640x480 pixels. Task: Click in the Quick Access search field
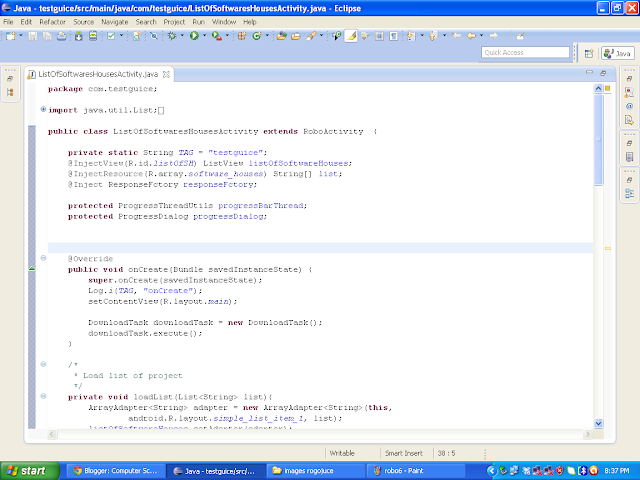525,52
